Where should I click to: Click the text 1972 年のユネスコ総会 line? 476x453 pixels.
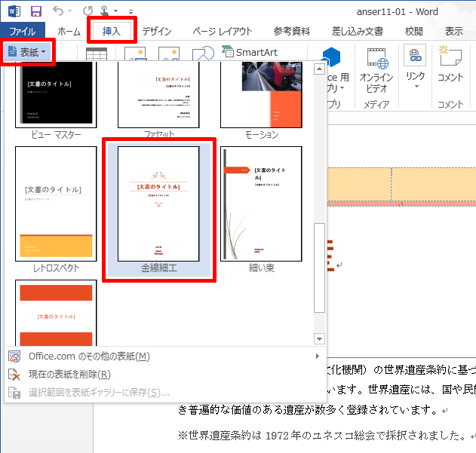[x=323, y=436]
